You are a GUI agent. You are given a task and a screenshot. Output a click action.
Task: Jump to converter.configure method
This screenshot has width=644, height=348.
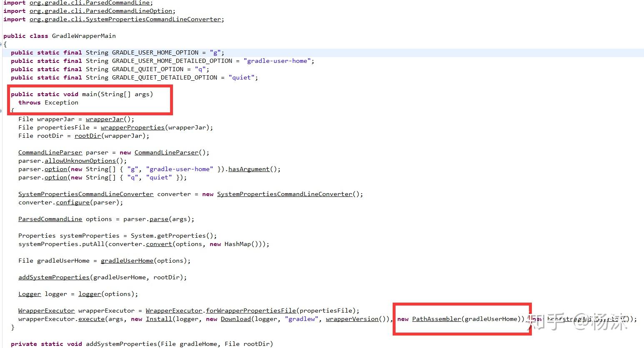tap(73, 202)
